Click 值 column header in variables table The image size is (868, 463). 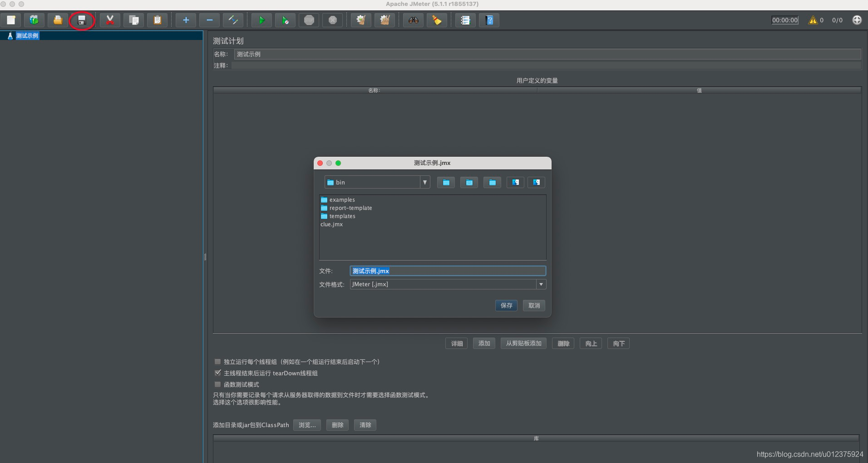coord(699,90)
